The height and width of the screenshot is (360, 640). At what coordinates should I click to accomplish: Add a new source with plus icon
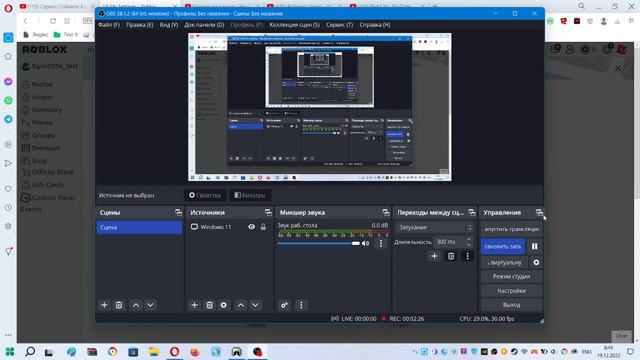(195, 305)
